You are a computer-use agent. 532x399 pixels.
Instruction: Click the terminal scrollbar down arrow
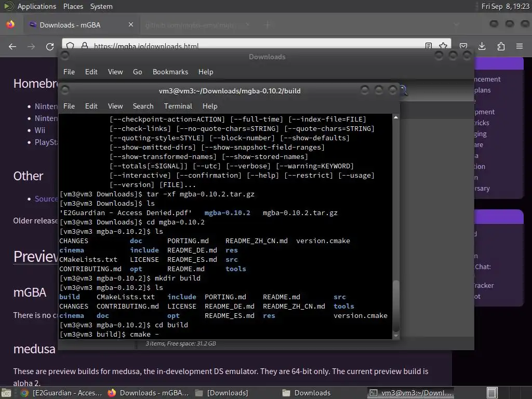tap(395, 336)
